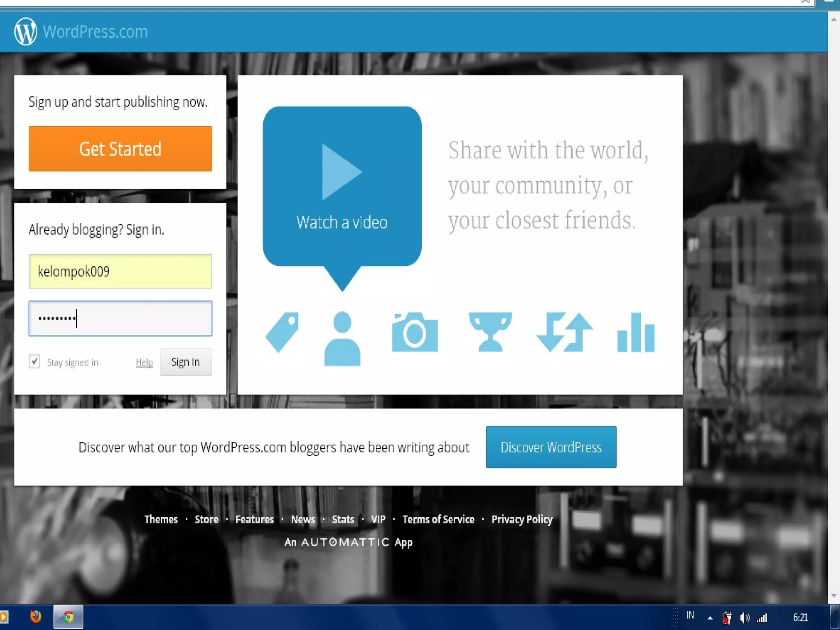Click the trophy icon
This screenshot has width=840, height=630.
tap(490, 332)
